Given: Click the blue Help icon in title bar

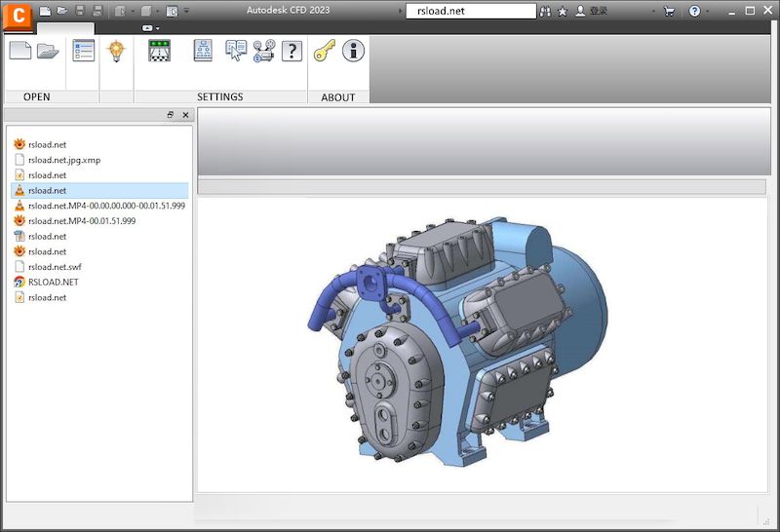Looking at the screenshot, I should coord(694,11).
